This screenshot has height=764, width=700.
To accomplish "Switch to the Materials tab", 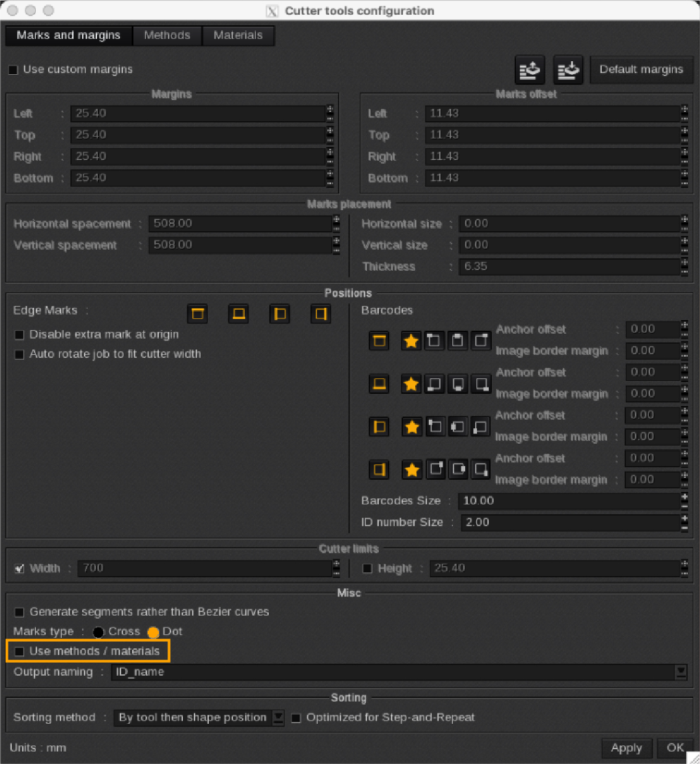I will coord(238,35).
